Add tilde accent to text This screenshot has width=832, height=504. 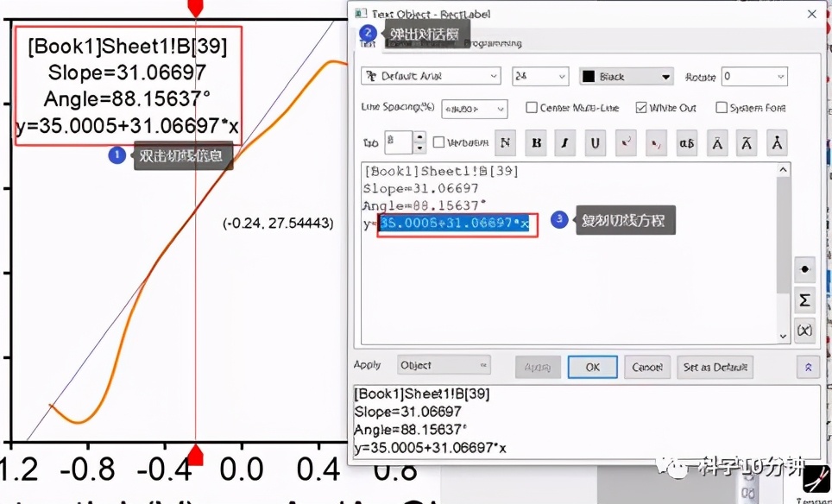pyautogui.click(x=747, y=142)
